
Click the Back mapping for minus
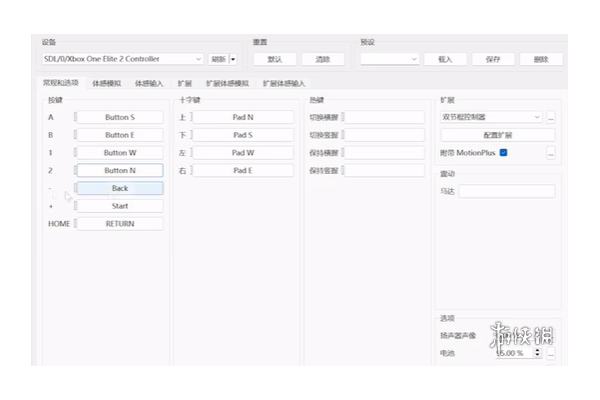120,188
